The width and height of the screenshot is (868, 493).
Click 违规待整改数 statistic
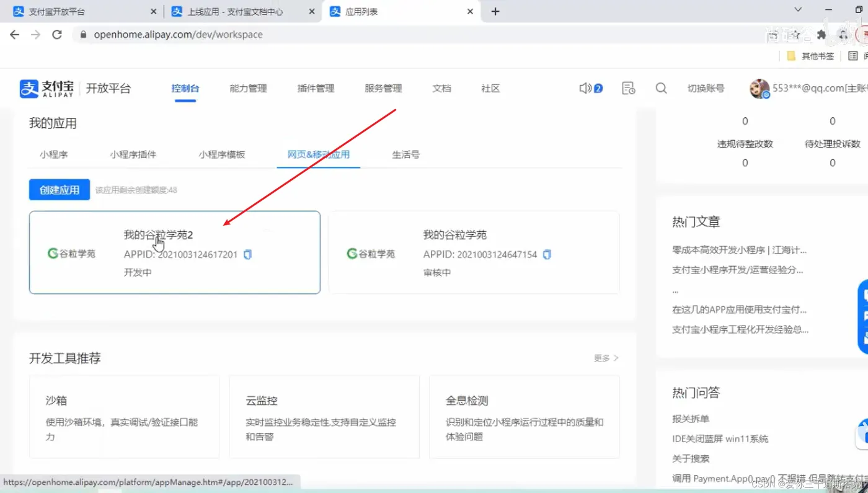[745, 144]
